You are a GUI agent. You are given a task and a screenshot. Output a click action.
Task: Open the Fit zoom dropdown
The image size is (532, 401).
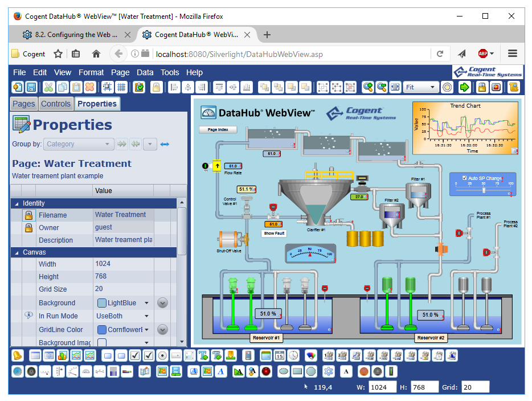coord(420,88)
